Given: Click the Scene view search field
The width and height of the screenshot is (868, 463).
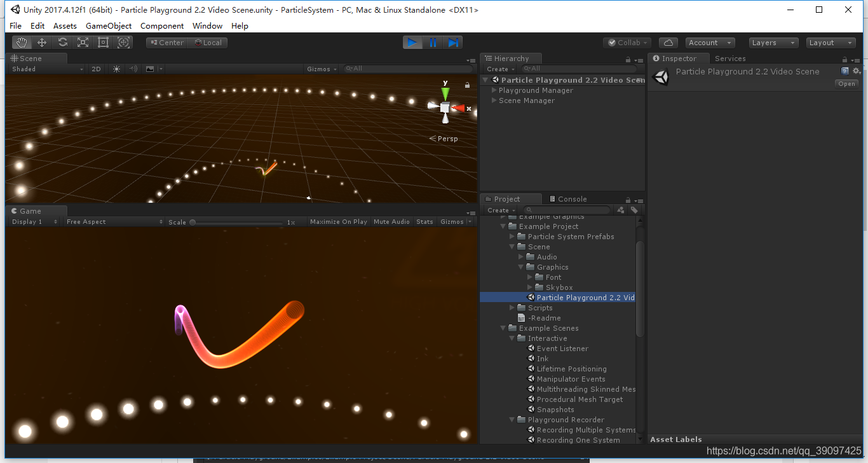Looking at the screenshot, I should tap(408, 69).
